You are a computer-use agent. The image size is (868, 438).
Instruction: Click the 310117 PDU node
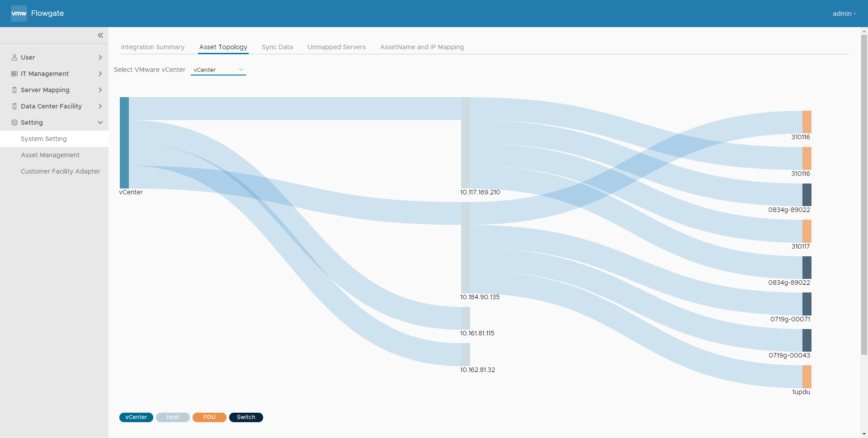coord(807,231)
